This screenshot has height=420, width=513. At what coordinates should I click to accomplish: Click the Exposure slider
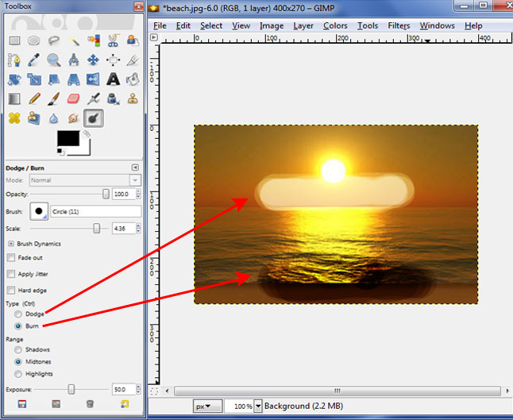pos(71,389)
